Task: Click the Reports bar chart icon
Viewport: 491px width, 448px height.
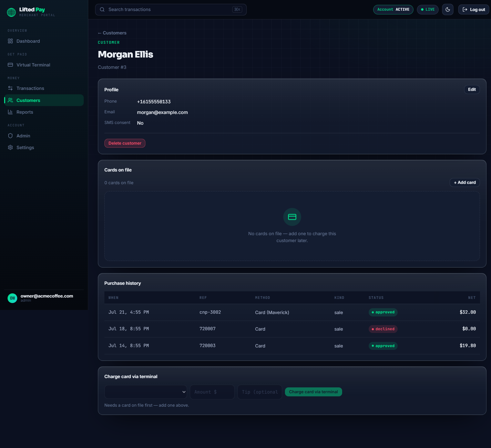Action: [x=10, y=112]
